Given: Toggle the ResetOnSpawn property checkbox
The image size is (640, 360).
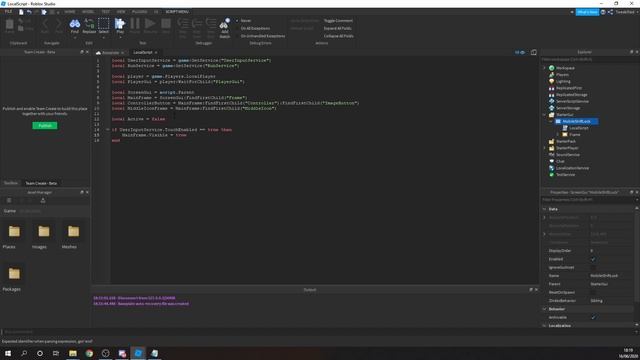Looking at the screenshot, I should (x=593, y=292).
